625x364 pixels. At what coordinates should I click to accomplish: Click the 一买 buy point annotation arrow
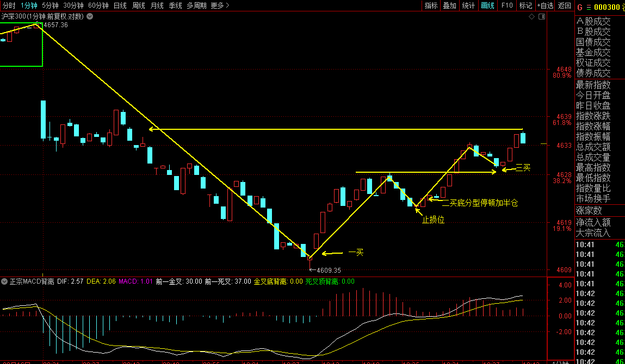coord(333,253)
